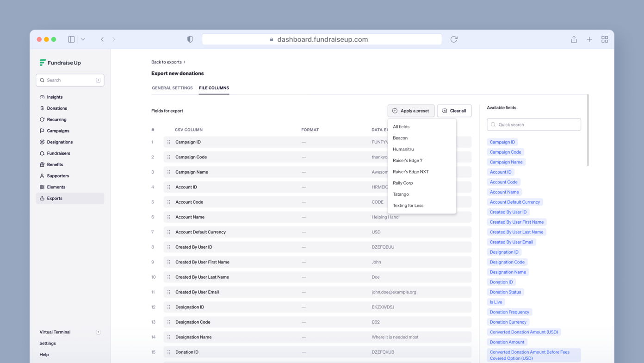Switch to the General Settings tab

172,88
